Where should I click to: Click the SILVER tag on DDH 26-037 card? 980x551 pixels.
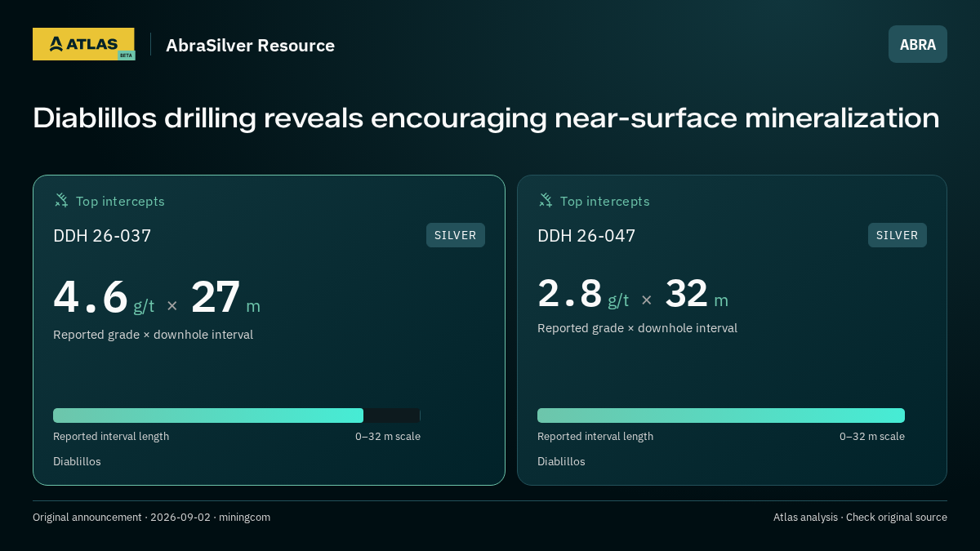[456, 235]
